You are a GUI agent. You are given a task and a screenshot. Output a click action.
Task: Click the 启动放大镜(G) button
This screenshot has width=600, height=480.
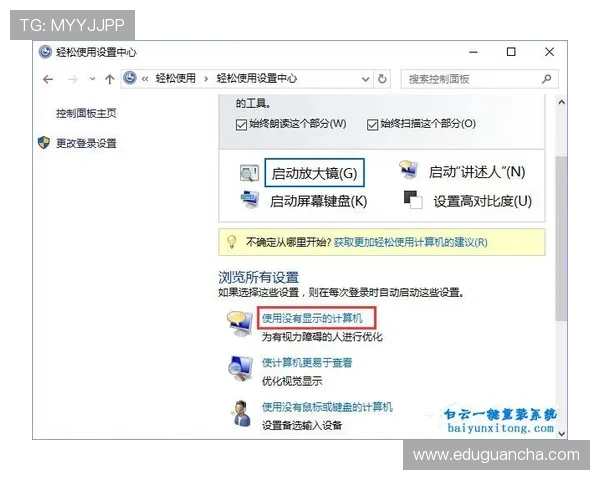[x=314, y=173]
